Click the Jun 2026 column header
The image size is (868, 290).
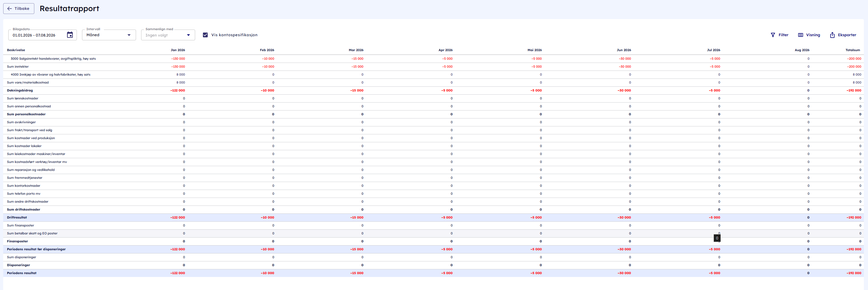tap(624, 50)
